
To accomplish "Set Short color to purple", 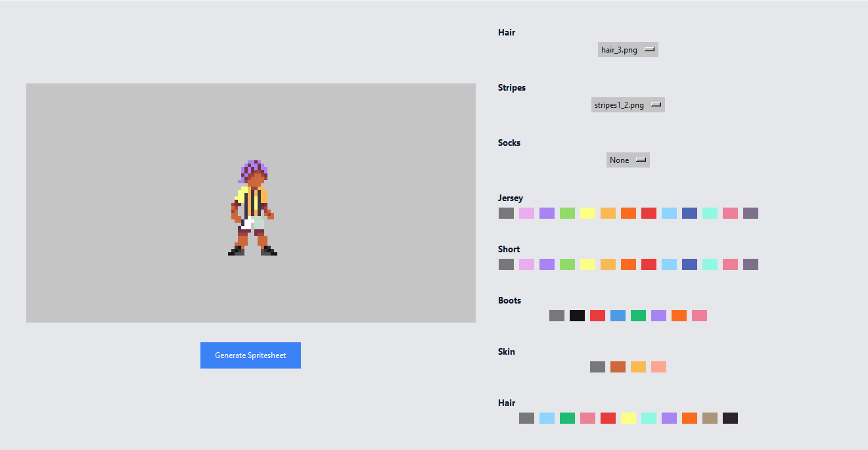I will (547, 265).
